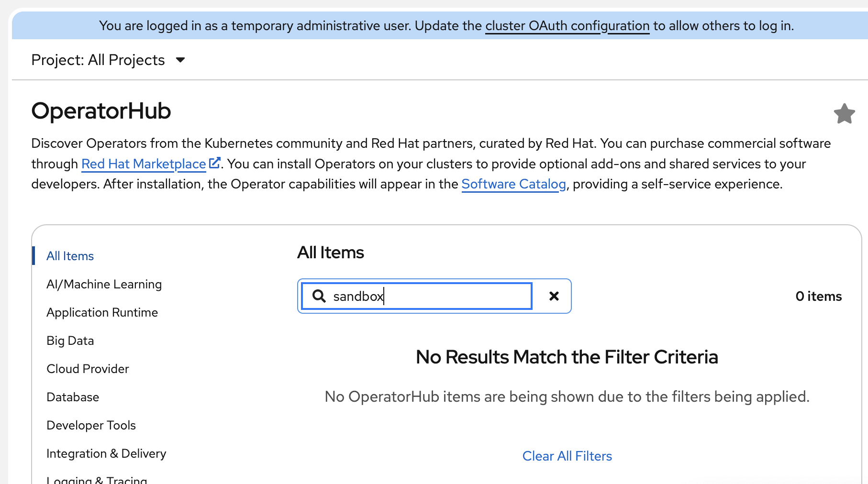
Task: Select the All Items category
Action: [x=70, y=256]
